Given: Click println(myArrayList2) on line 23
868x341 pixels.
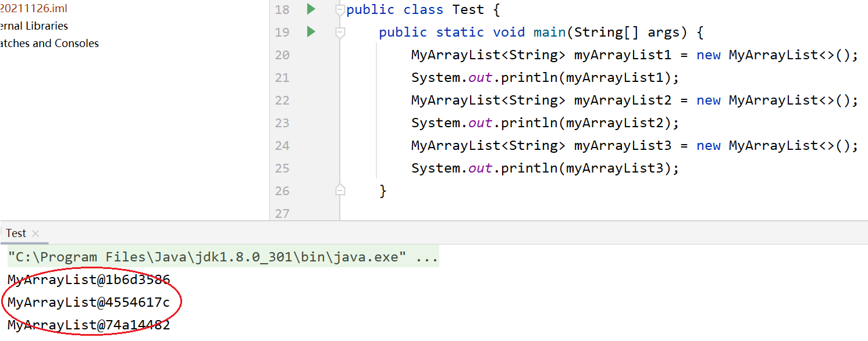Looking at the screenshot, I should [586, 123].
